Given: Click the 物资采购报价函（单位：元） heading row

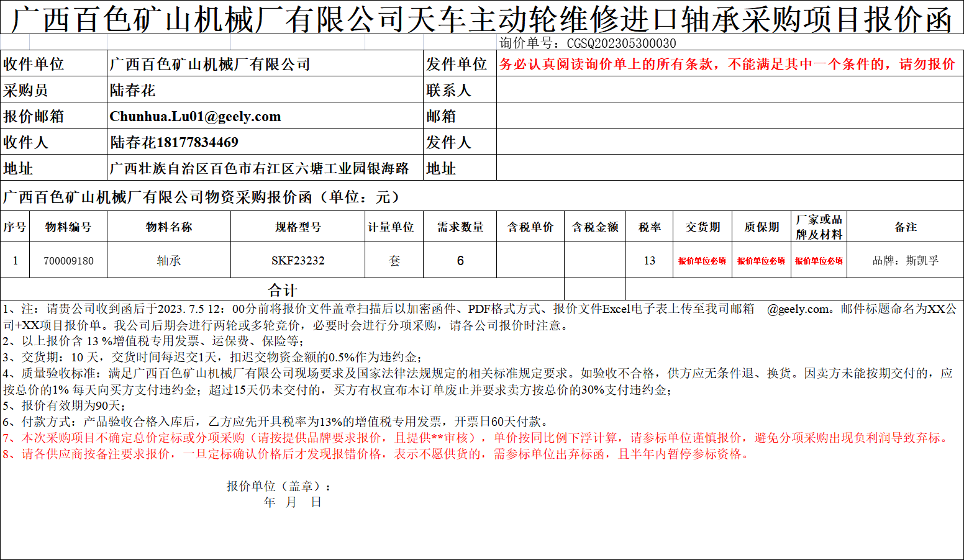Looking at the screenshot, I should click(482, 196).
